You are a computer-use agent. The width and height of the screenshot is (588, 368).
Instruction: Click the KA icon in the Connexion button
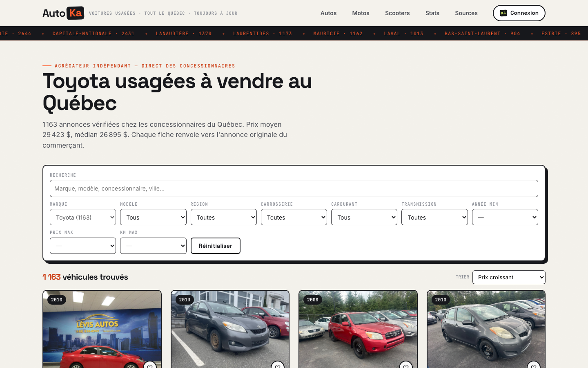[x=503, y=13]
